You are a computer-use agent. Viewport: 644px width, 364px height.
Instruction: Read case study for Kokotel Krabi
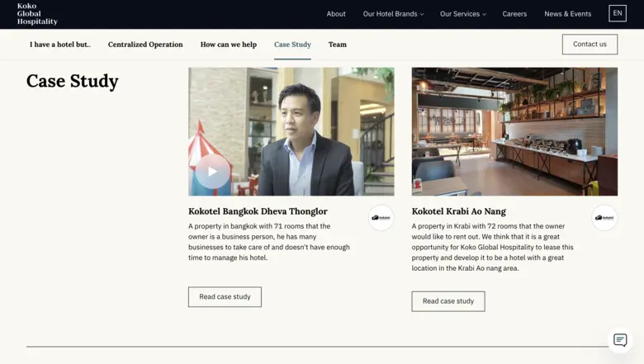tap(447, 301)
